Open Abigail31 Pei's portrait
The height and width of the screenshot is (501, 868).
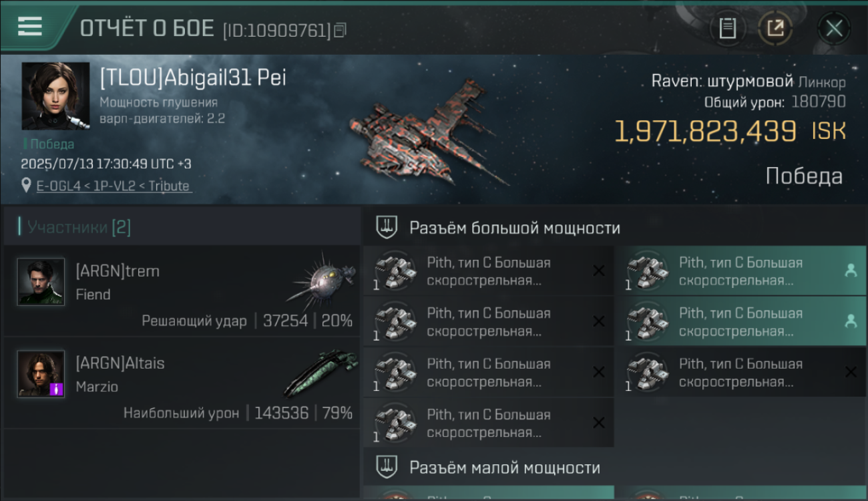(x=55, y=96)
